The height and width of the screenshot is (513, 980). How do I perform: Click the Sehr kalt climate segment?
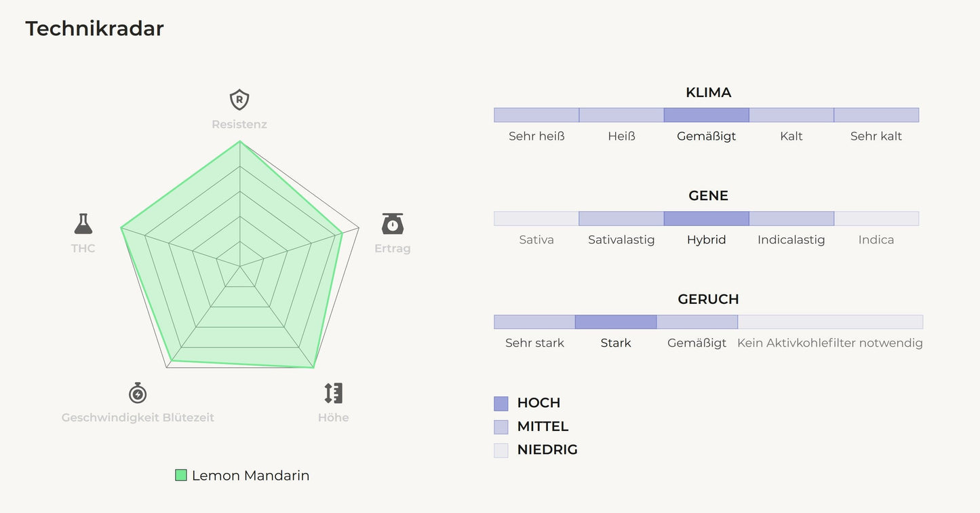point(876,115)
